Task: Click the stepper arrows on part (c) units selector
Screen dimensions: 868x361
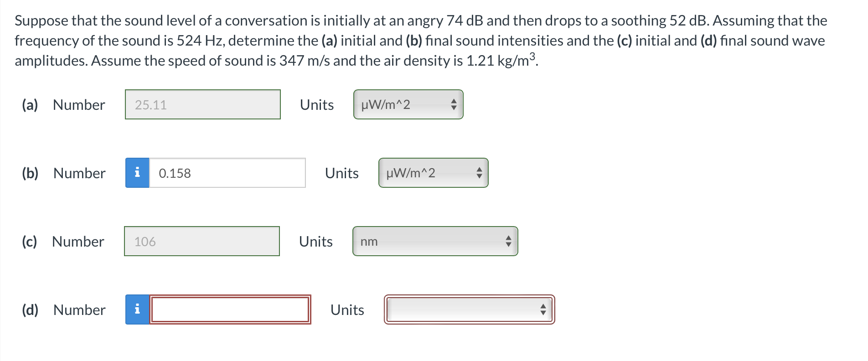Action: coord(508,242)
